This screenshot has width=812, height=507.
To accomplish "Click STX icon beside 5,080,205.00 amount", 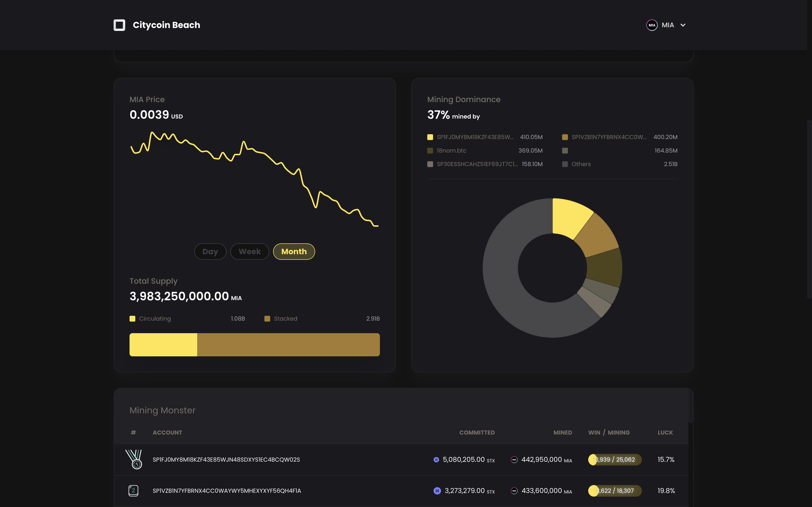I will tap(436, 460).
